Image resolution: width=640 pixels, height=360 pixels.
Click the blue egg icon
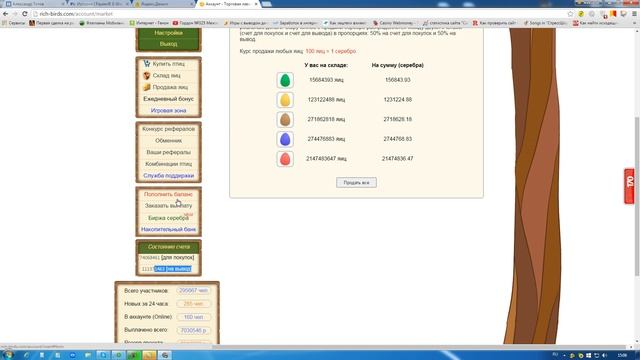[x=285, y=139]
